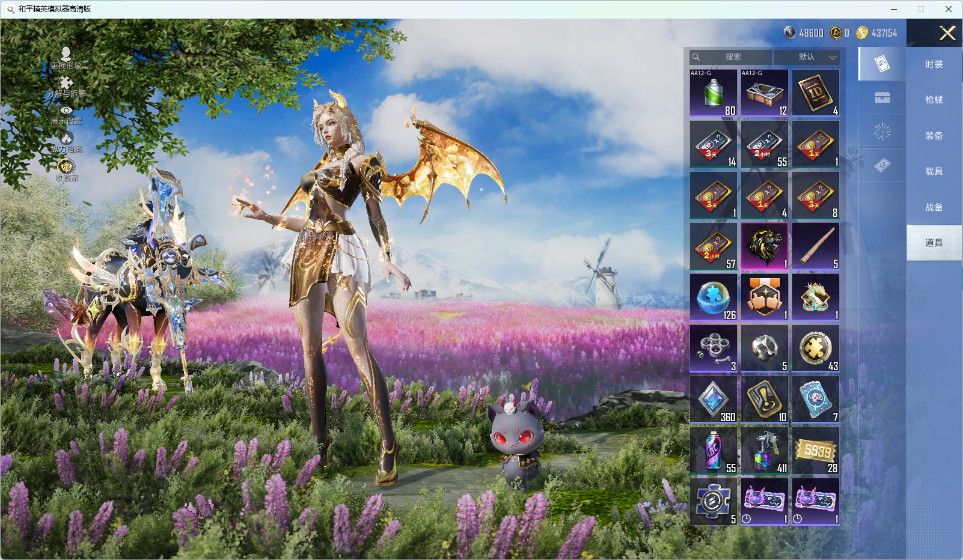Image resolution: width=963 pixels, height=560 pixels.
Task: Select the first timed cat ticket item
Action: tap(765, 501)
